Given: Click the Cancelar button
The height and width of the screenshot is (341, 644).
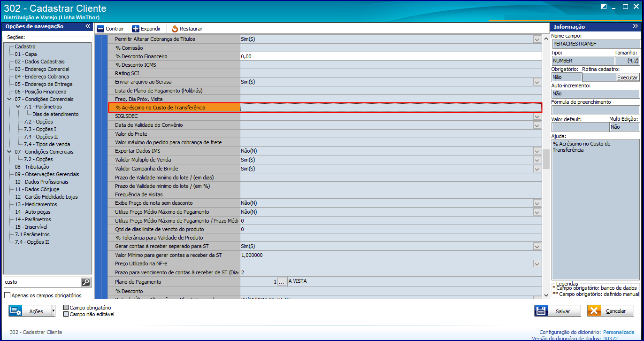Looking at the screenshot, I should tap(610, 311).
